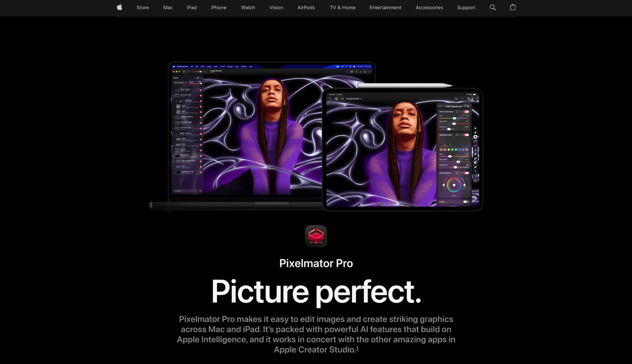Enable the Levels adjustment toggle

[x=466, y=202]
